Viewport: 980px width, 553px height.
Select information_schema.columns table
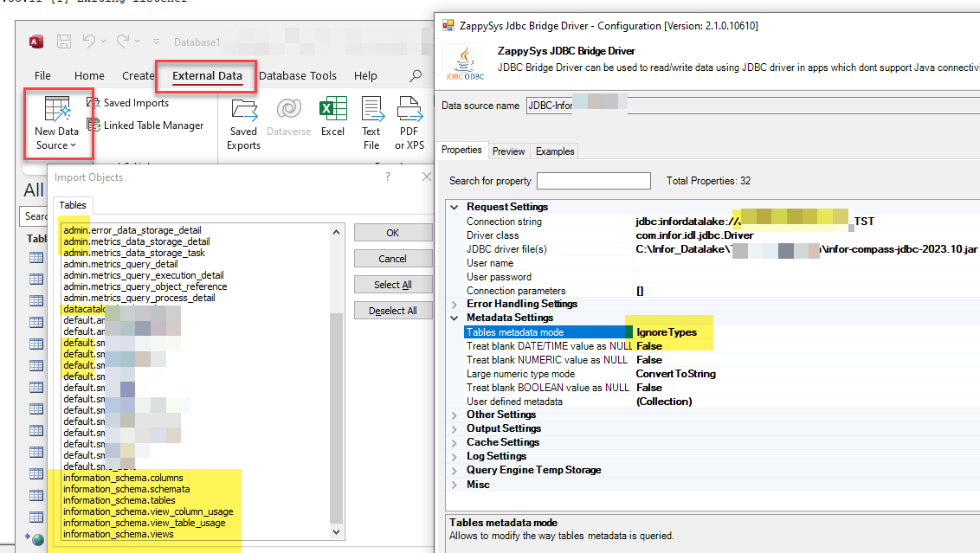tap(123, 478)
